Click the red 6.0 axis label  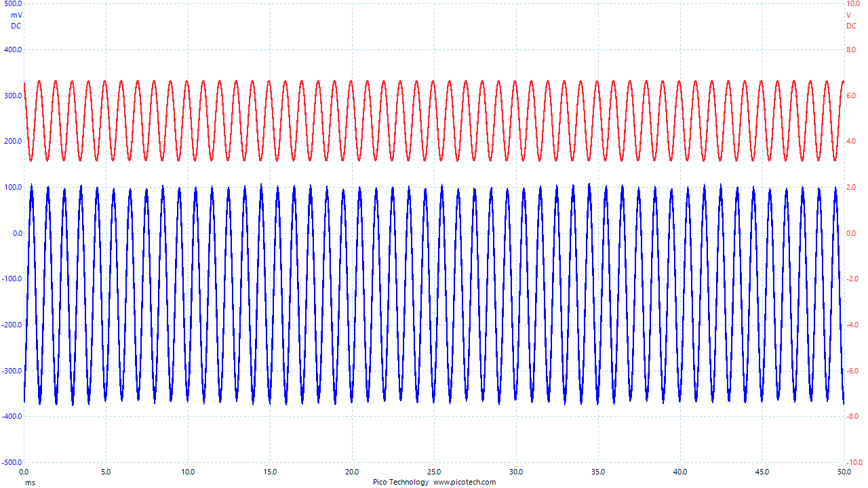[851, 96]
